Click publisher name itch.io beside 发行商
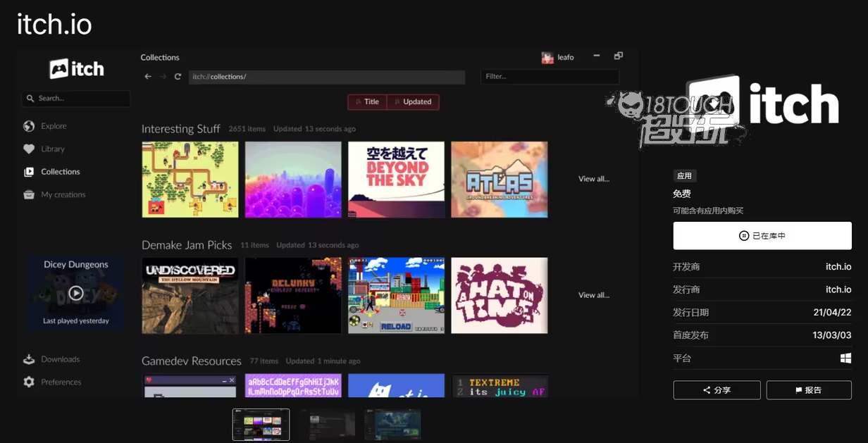The height and width of the screenshot is (443, 868). click(838, 289)
